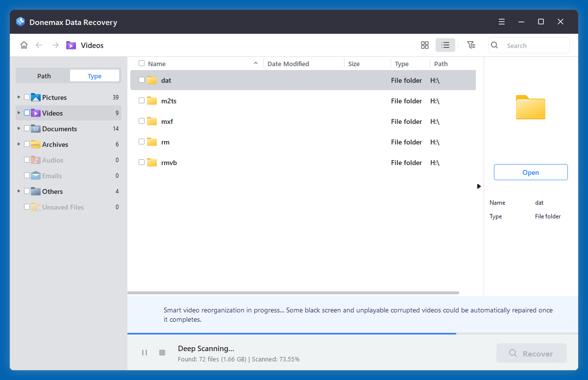Click the Recover button
The width and height of the screenshot is (588, 380).
click(531, 353)
